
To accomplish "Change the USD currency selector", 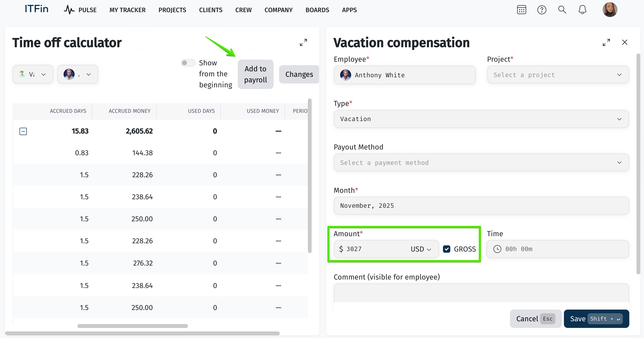I will pos(421,249).
